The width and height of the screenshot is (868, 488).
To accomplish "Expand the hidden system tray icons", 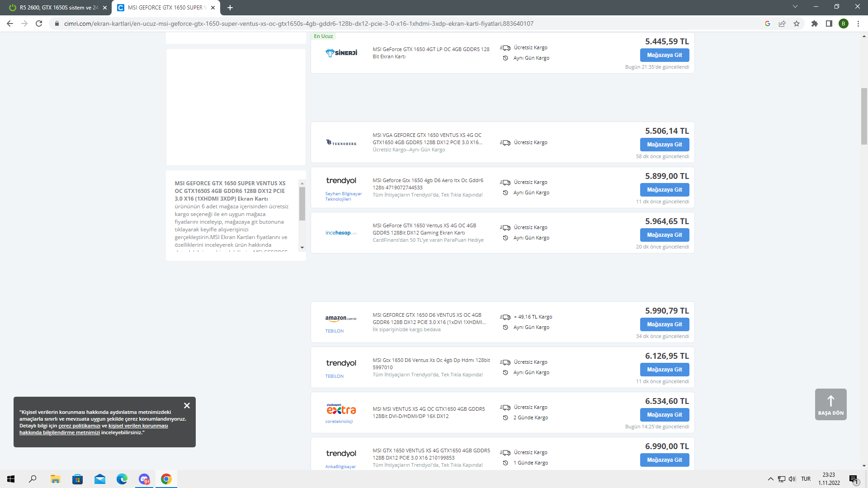I will [x=770, y=479].
